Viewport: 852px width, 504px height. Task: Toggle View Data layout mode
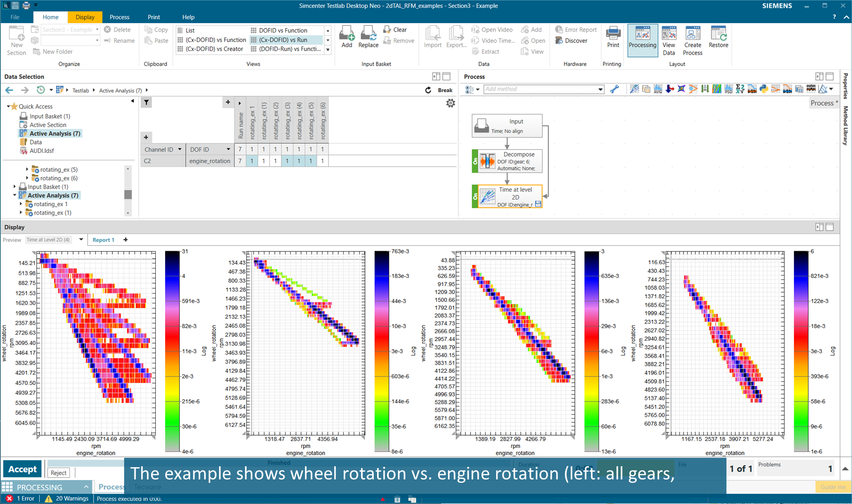tap(669, 40)
